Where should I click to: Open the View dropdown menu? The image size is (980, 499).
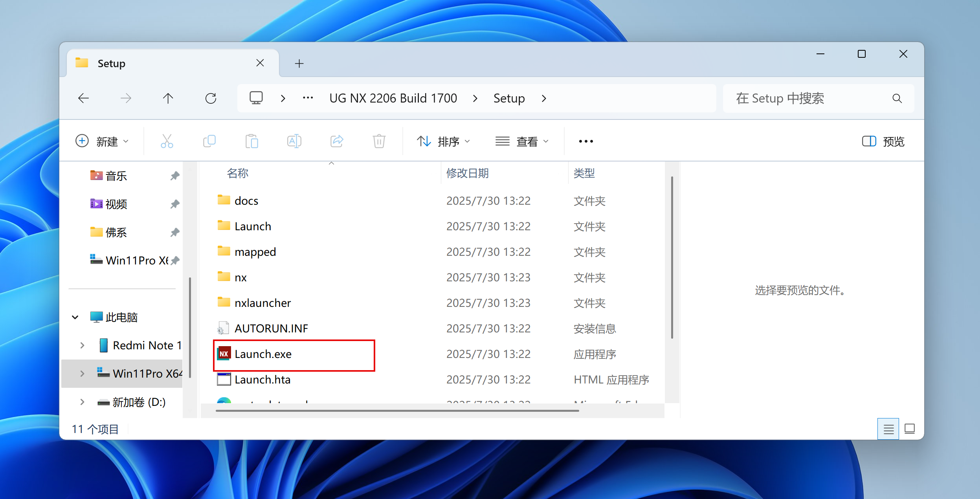click(522, 141)
